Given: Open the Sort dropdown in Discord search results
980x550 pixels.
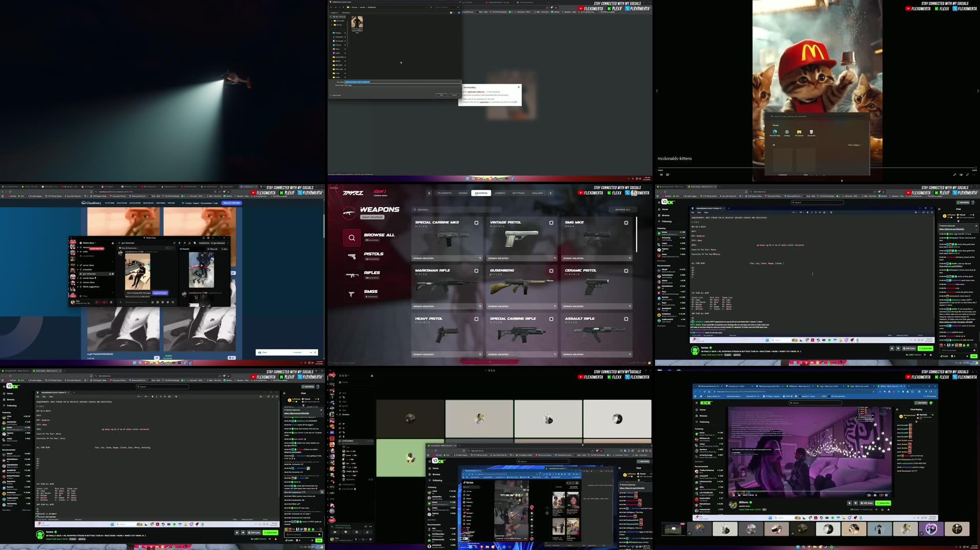Looking at the screenshot, I should coord(224,249).
